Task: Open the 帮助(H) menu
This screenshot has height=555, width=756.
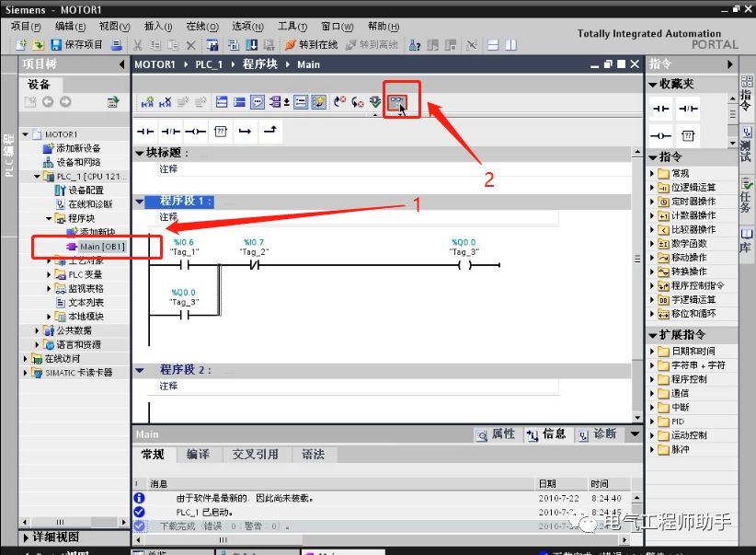Action: tap(384, 27)
